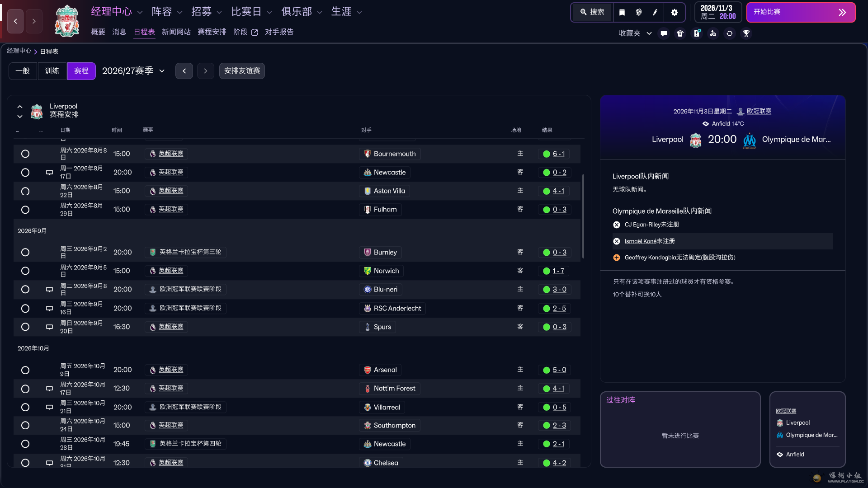Click the trophy shortcut icon
Viewport: 868px width, 488px height.
click(746, 33)
